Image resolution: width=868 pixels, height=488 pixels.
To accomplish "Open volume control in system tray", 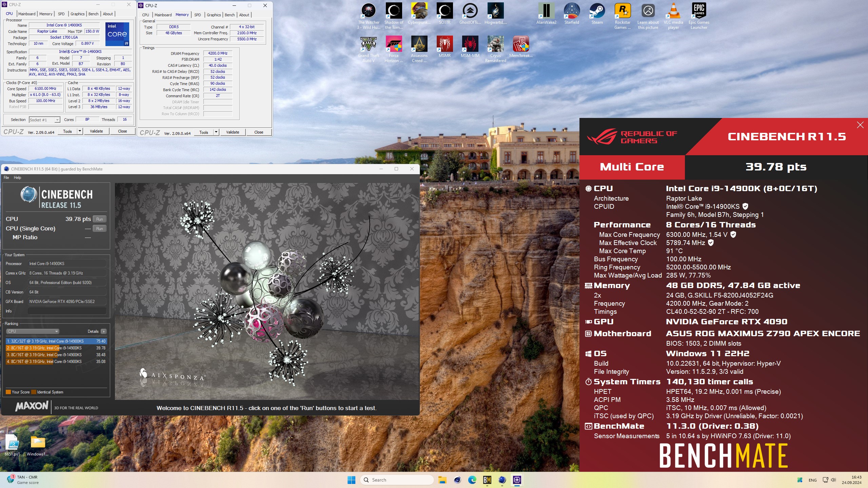I will (x=833, y=480).
